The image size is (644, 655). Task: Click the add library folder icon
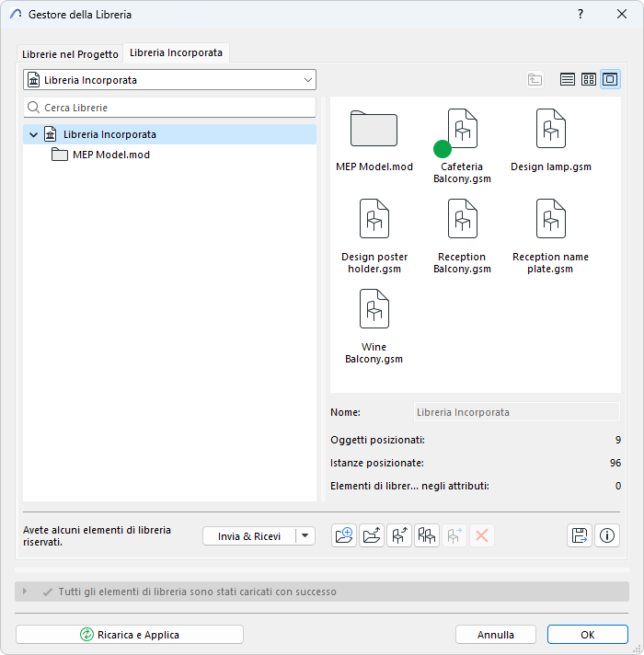coord(344,535)
